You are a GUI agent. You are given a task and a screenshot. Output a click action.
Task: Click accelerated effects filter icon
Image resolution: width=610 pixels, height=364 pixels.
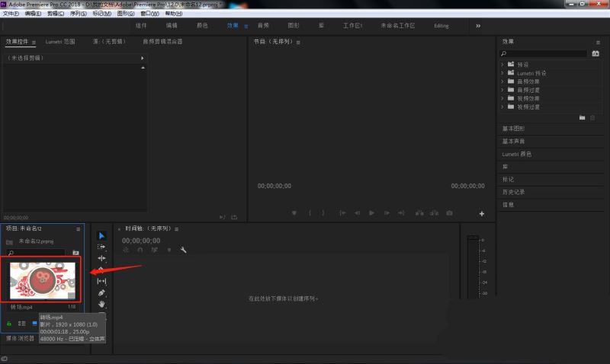[596, 53]
